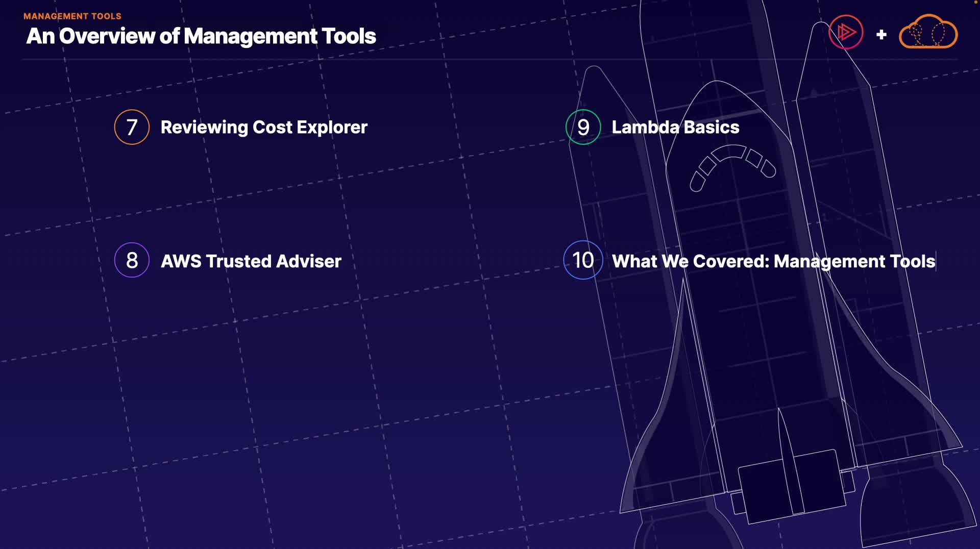The height and width of the screenshot is (549, 980).
Task: Select the number 9 circle badge
Action: click(583, 127)
